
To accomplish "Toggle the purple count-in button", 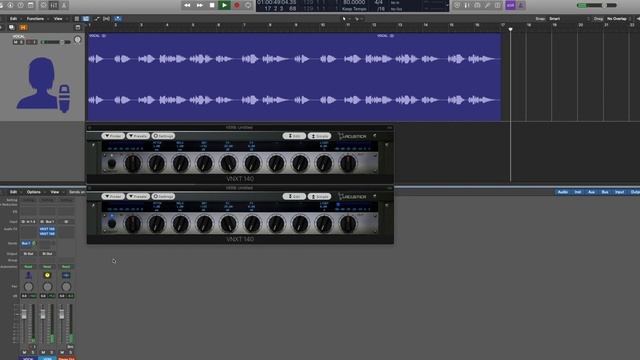I will coord(510,5).
